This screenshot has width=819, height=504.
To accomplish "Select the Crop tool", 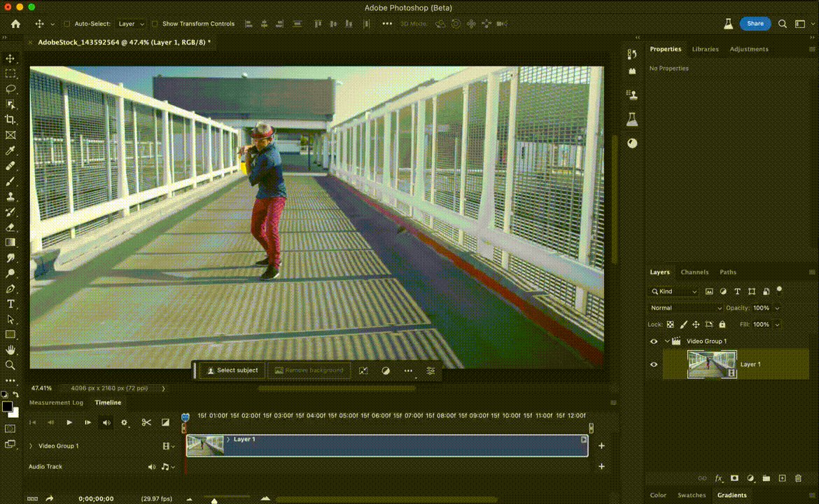I will coord(10,120).
